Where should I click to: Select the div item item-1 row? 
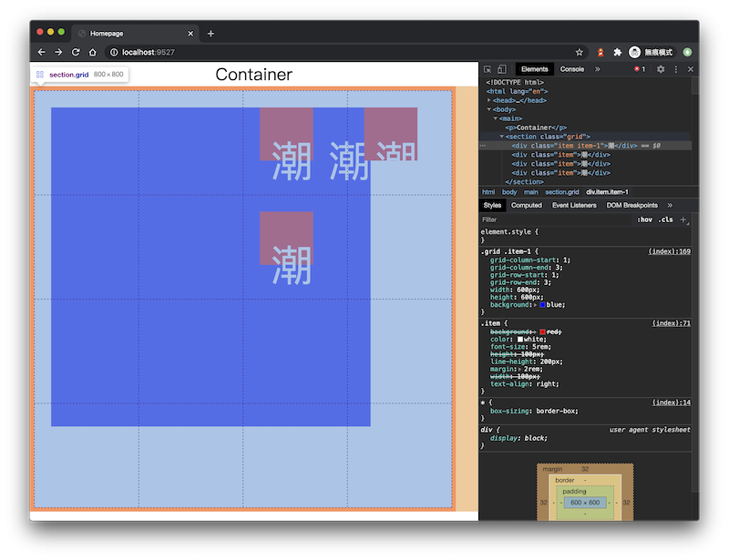click(x=585, y=146)
